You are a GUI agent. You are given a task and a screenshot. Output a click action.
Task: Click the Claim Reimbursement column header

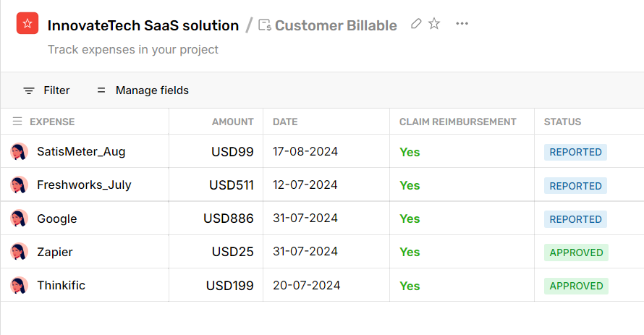457,122
